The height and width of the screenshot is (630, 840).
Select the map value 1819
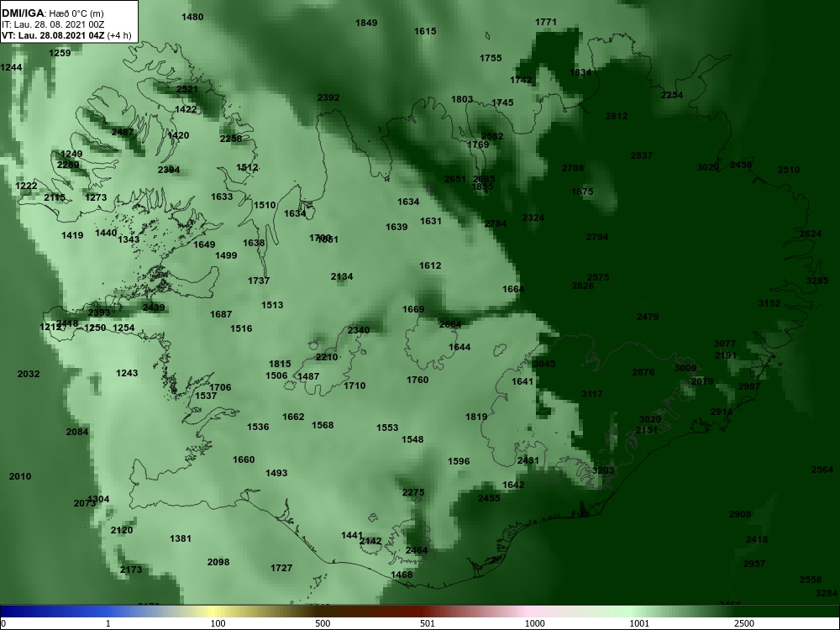coord(476,417)
